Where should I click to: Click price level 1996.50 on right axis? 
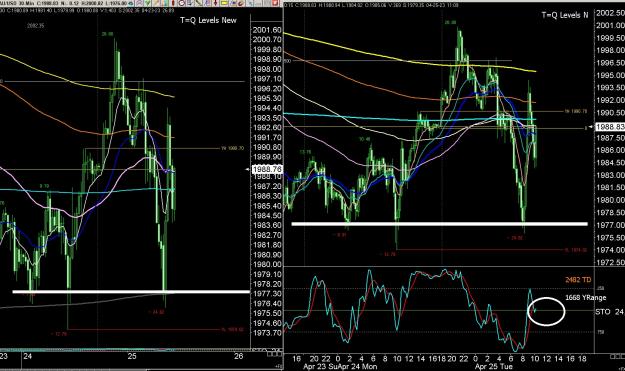tap(610, 63)
